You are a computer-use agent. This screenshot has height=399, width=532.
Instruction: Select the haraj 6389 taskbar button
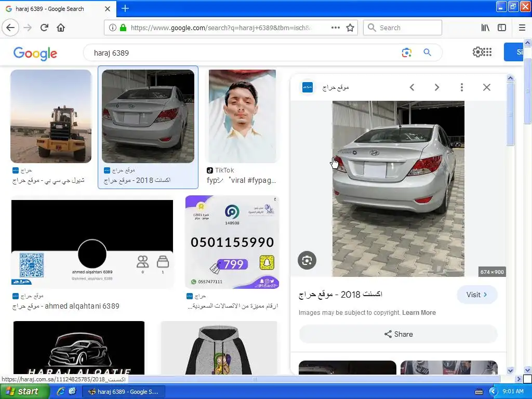tap(124, 392)
